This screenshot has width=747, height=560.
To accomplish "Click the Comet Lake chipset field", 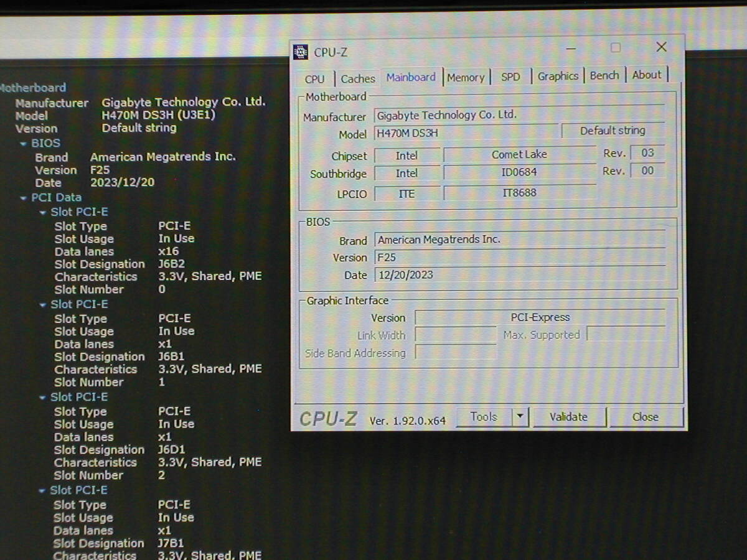I will 519,154.
